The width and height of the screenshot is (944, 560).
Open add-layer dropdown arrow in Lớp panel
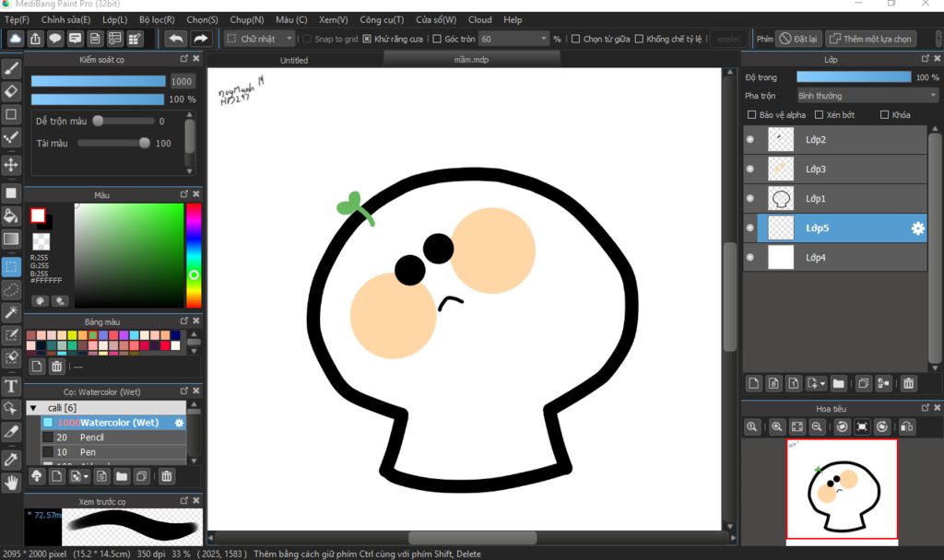pyautogui.click(x=822, y=384)
